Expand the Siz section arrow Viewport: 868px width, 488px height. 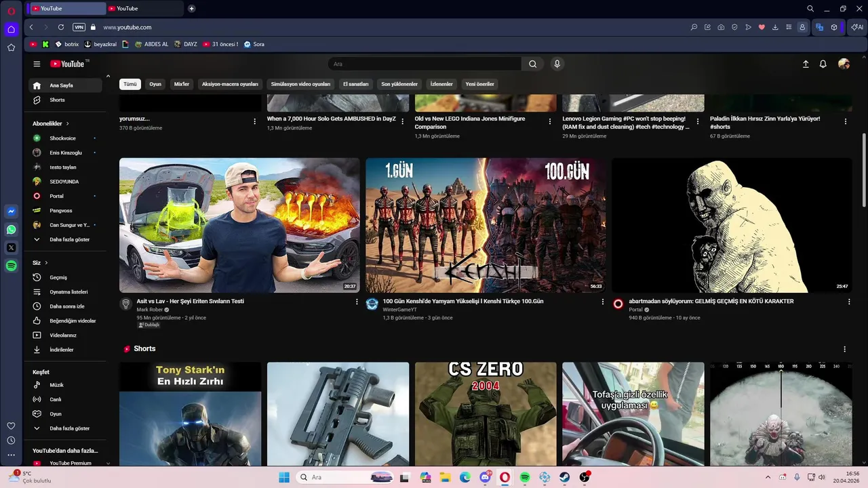pos(46,262)
